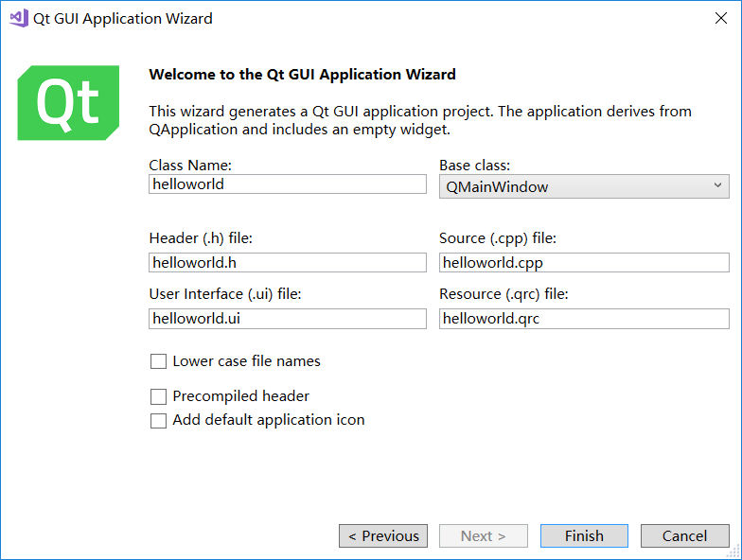Click the window title 'Qt GUI Application Wizard'

[123, 19]
